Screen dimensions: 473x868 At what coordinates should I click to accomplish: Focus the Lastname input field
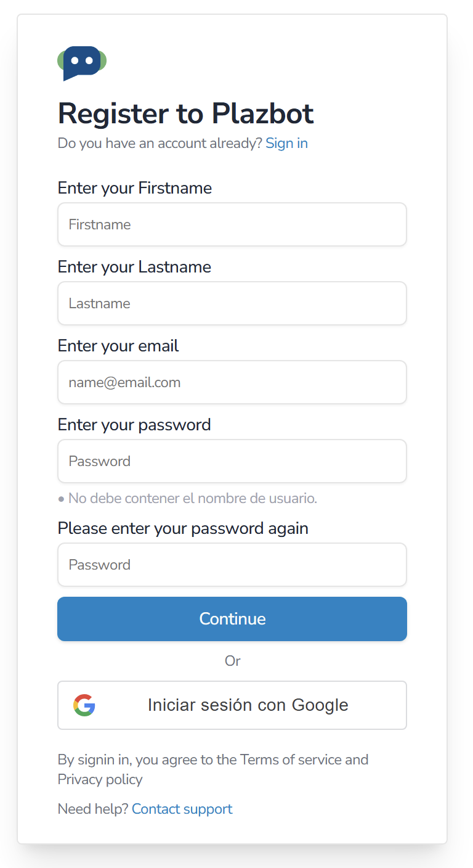click(x=232, y=303)
